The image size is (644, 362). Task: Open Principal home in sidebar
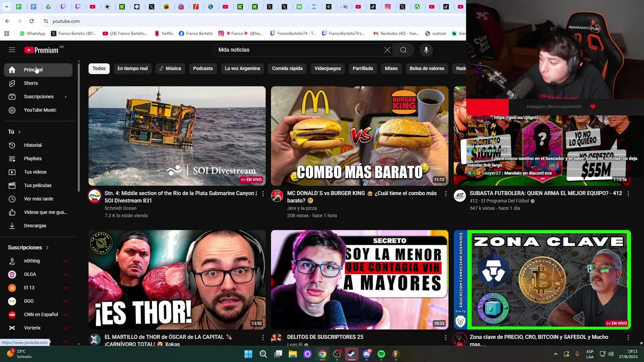pyautogui.click(x=38, y=70)
